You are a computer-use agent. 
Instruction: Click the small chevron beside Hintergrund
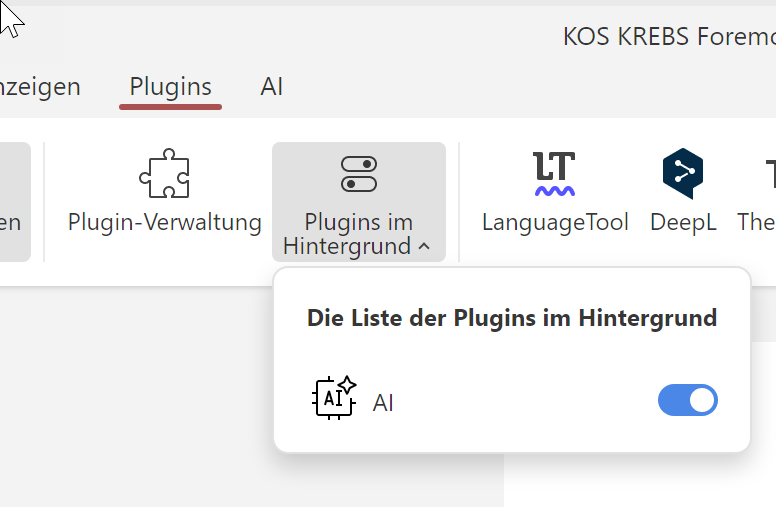[425, 246]
